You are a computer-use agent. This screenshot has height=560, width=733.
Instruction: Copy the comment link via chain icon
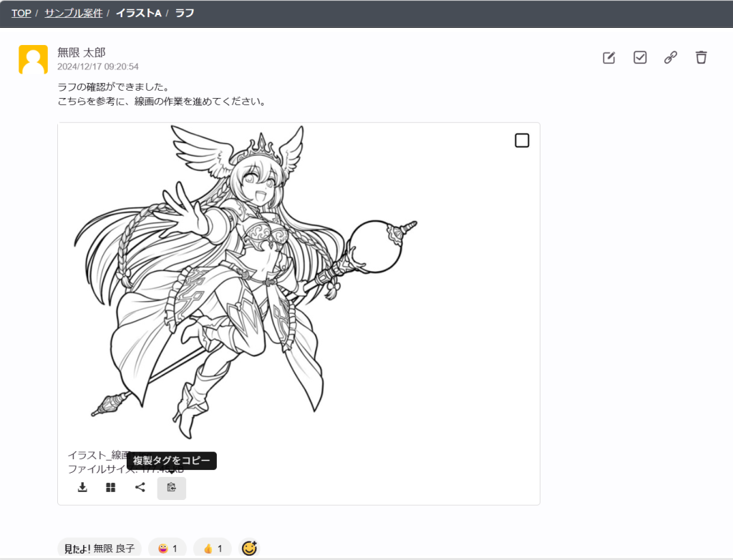(x=671, y=58)
